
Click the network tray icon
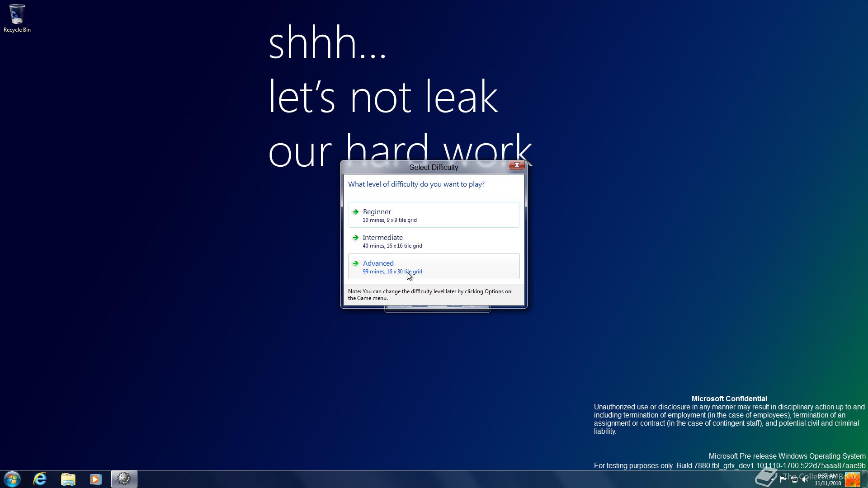click(794, 479)
